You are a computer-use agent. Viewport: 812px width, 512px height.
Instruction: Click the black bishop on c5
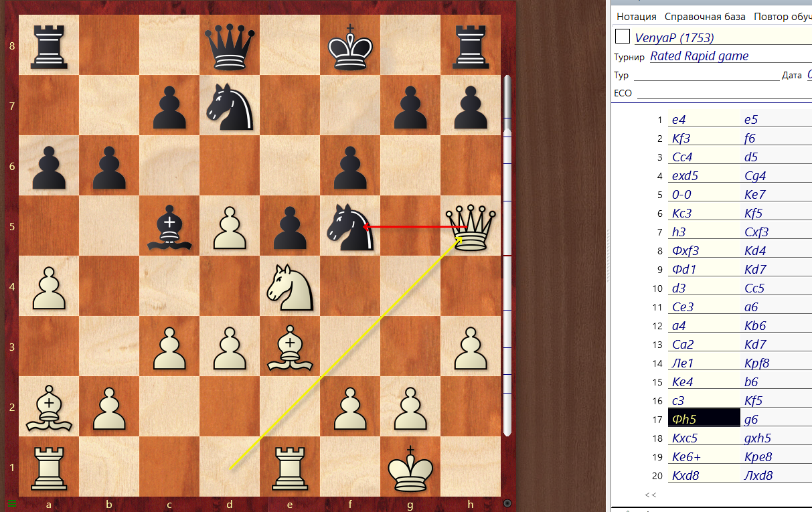coord(169,227)
